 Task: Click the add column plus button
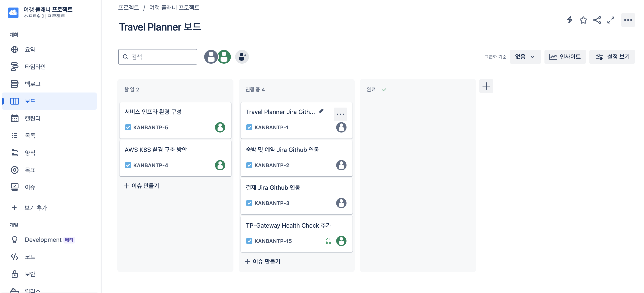(486, 86)
